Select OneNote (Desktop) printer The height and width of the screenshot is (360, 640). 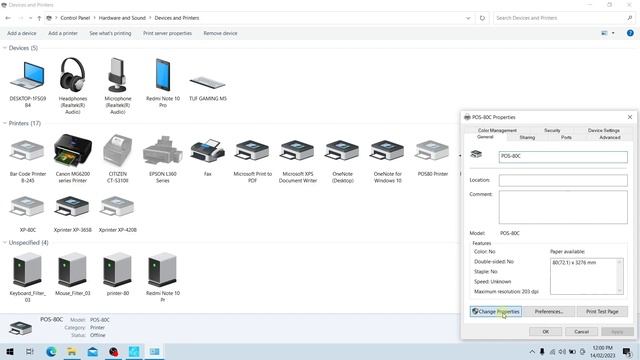click(x=342, y=160)
